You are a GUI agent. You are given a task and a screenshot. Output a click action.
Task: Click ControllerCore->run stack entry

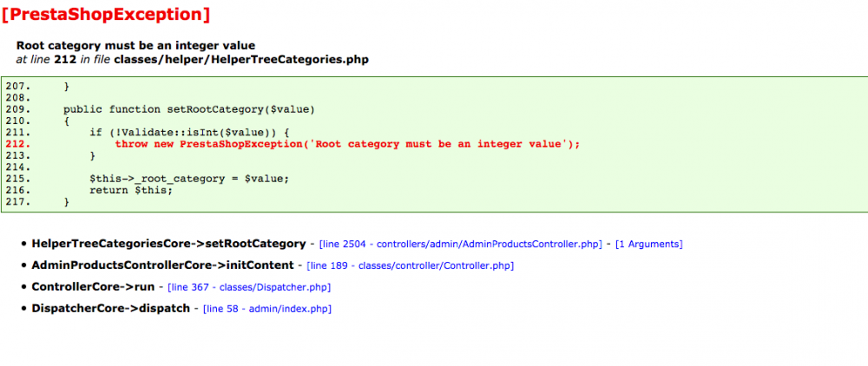(x=93, y=287)
